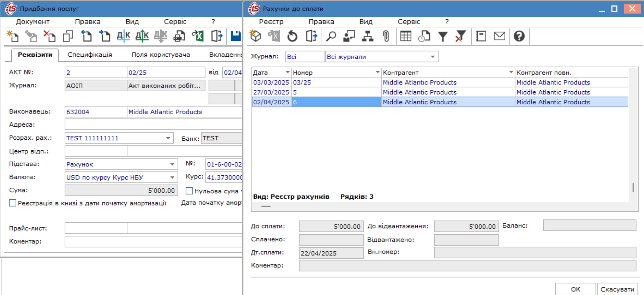Select the invoice row dated 03/03/2025
Image resolution: width=644 pixels, height=295 pixels.
click(440, 83)
